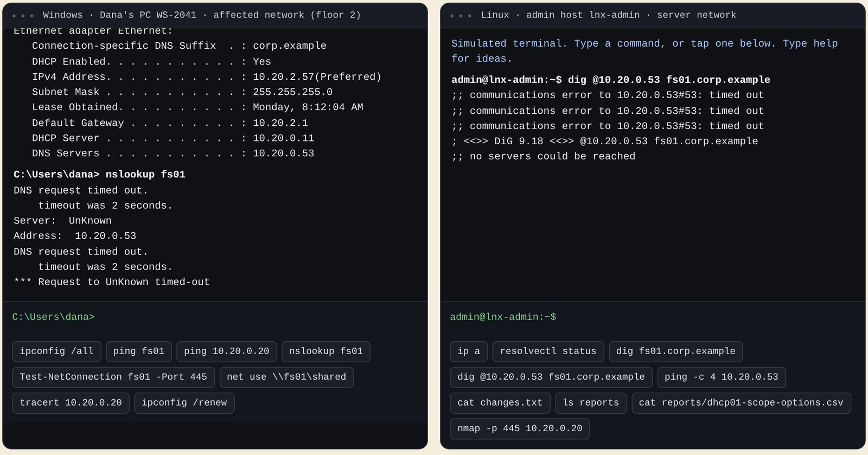Run 'ping 10.20.0.20' on Windows terminal

[227, 351]
